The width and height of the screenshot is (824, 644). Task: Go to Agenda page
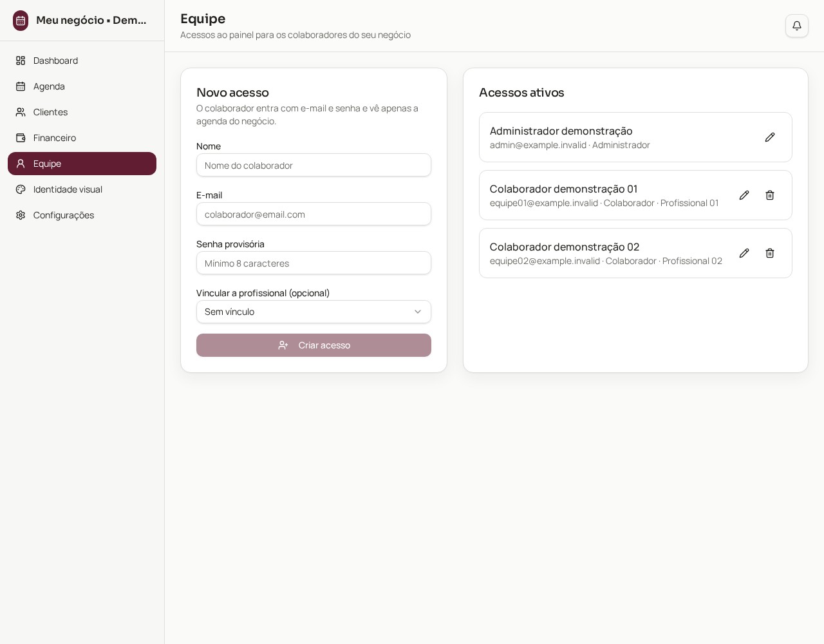82,86
